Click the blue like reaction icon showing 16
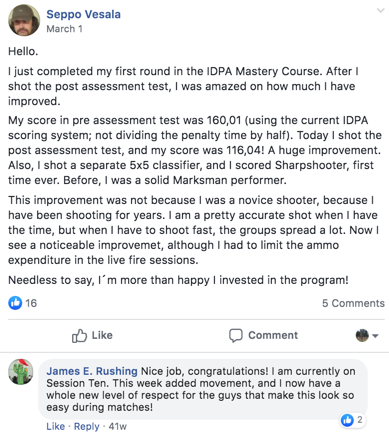 point(15,303)
